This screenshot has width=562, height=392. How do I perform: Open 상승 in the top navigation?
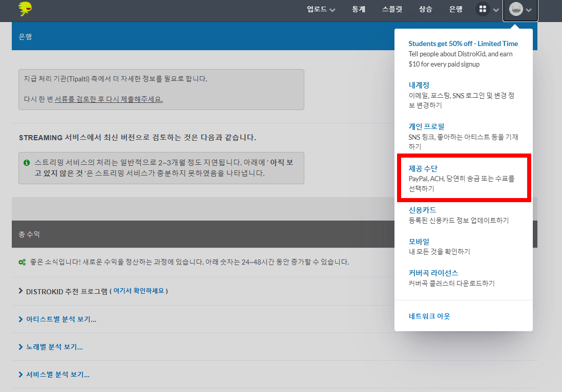point(425,9)
